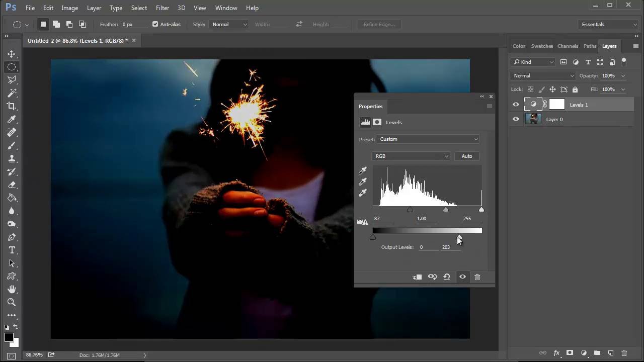Switch to the Channels tab
The image size is (644, 362).
pos(568,46)
